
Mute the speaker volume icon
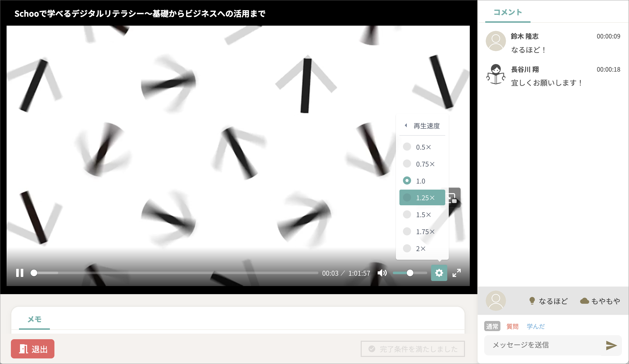pos(382,273)
